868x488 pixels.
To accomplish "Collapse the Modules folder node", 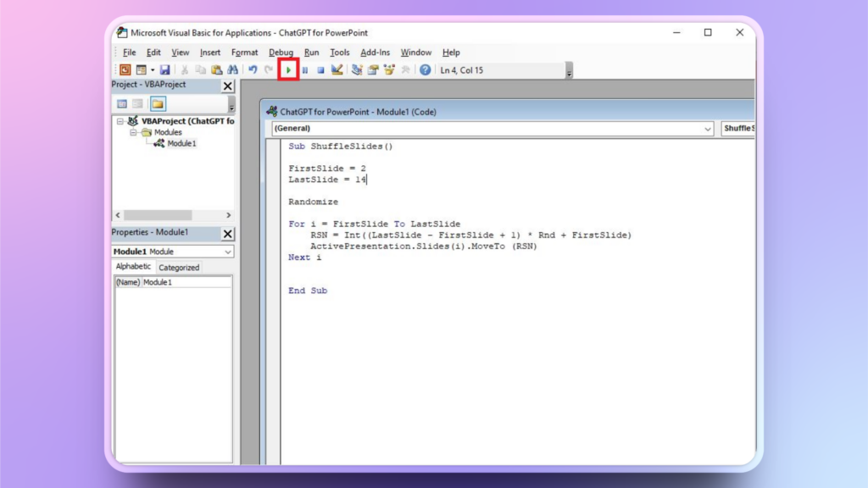I will coord(133,132).
